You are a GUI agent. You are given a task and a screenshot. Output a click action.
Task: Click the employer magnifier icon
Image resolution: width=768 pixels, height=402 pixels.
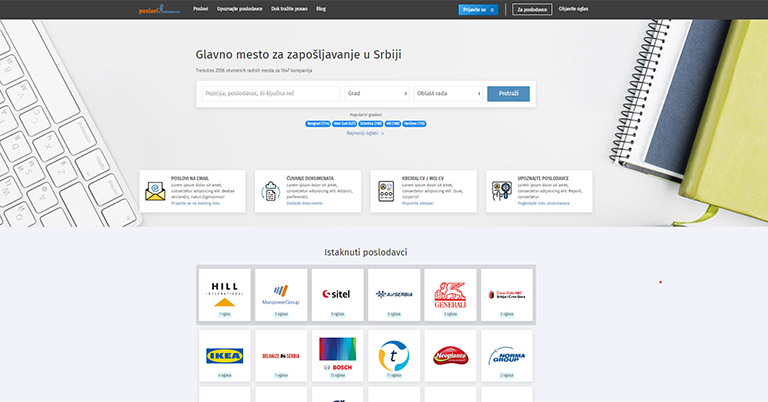[x=502, y=191]
